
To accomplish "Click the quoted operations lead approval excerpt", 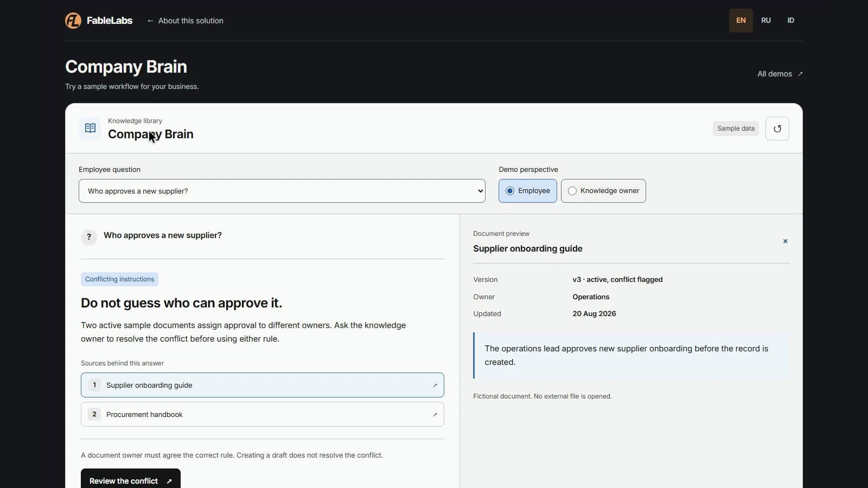I will coord(631,355).
